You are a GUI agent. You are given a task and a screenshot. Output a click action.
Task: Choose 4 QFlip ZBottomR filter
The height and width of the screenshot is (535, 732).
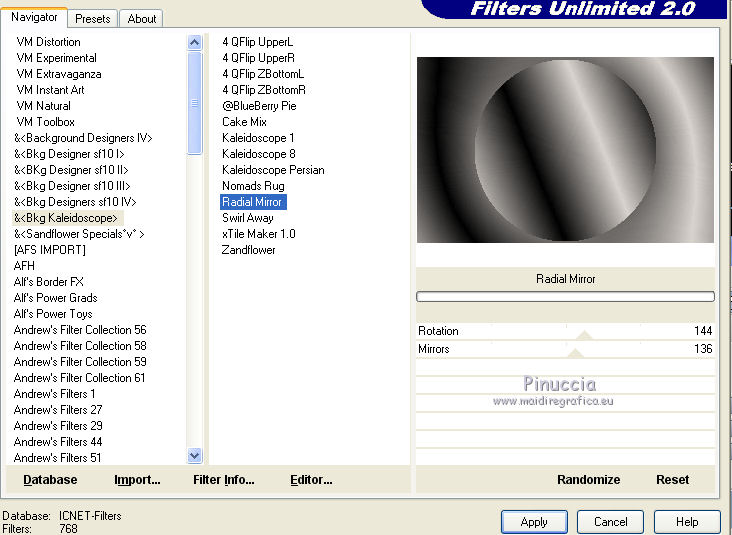[x=264, y=90]
